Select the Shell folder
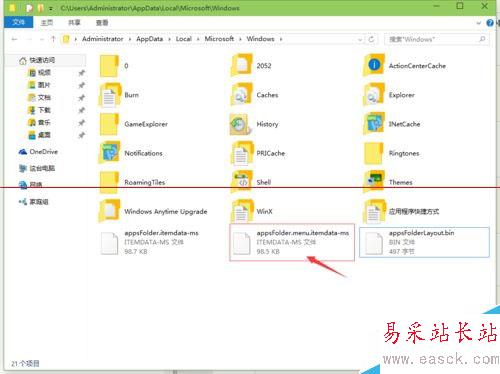 tap(251, 182)
